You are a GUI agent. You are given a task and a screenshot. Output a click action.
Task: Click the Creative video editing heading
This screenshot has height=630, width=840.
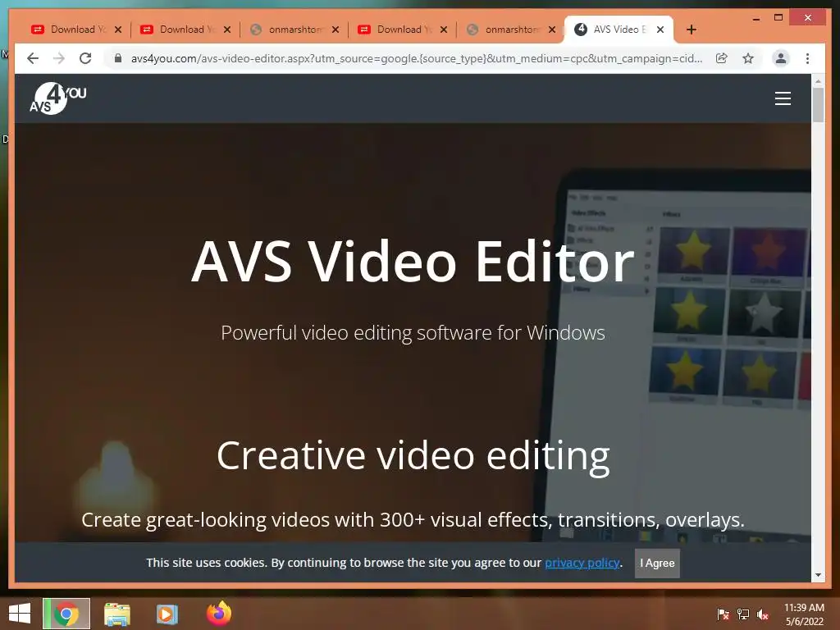[x=413, y=456]
